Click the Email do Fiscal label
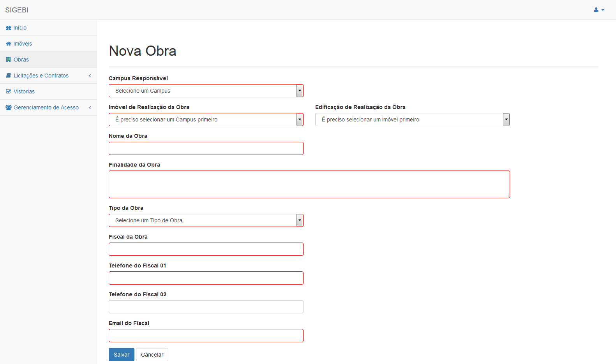 pos(129,323)
